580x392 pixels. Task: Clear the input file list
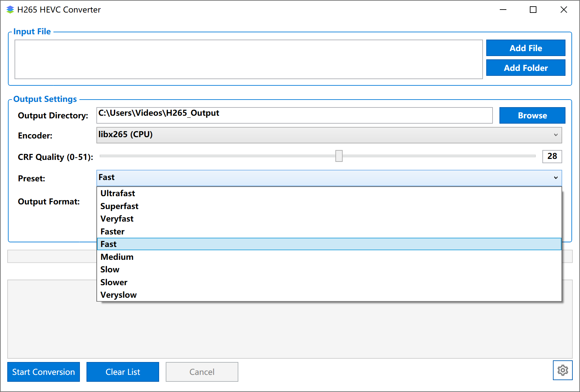point(123,372)
